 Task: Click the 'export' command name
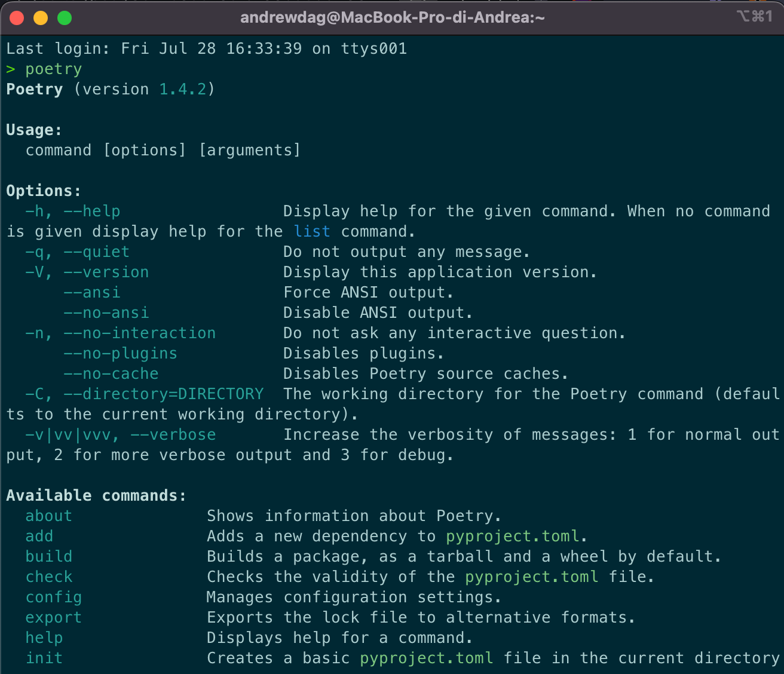54,617
